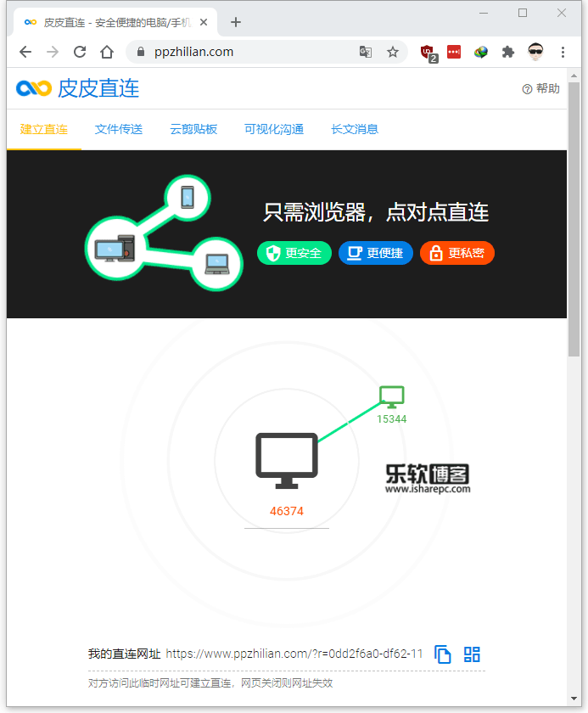
Task: Switch to 云剪贴板 tab
Action: click(x=193, y=129)
